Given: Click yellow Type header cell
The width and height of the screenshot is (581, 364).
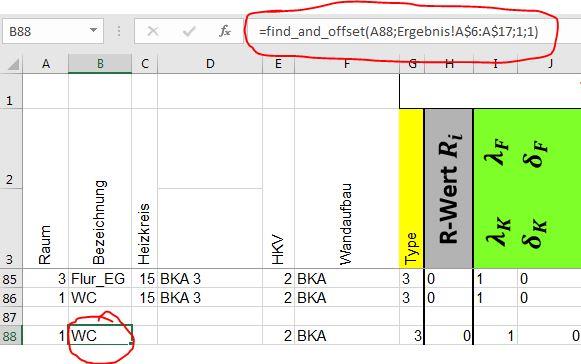Looking at the screenshot, I should point(411,189).
